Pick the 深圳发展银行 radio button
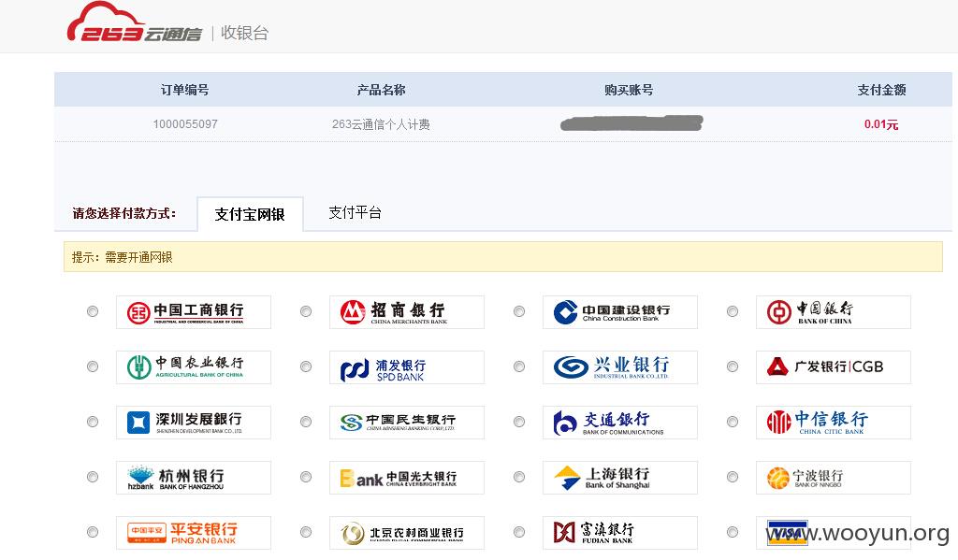Viewport: 958px width, 560px height. tap(93, 422)
